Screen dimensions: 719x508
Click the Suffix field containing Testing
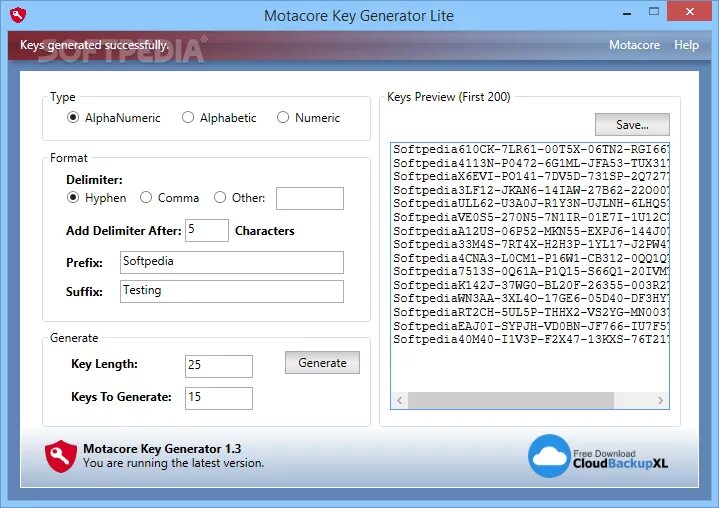click(232, 292)
